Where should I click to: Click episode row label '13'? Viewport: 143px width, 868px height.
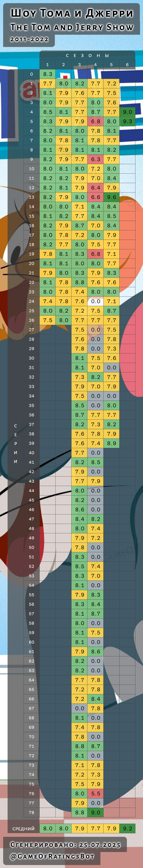(32, 197)
